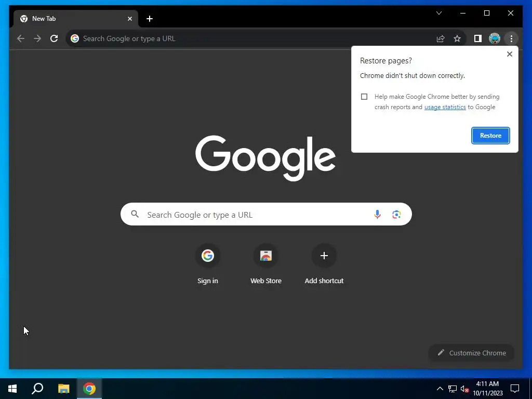The image size is (532, 399).
Task: Click the Google icon in the address bar
Action: click(x=75, y=38)
